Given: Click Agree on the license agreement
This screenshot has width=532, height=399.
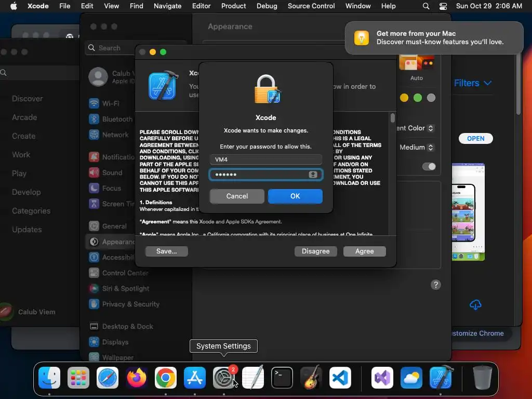Looking at the screenshot, I should click(364, 251).
